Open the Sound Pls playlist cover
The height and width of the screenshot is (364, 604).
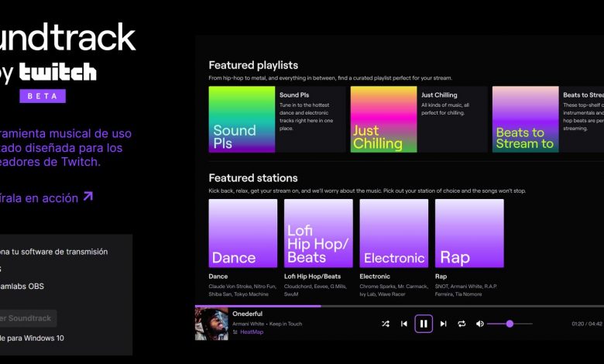point(242,119)
